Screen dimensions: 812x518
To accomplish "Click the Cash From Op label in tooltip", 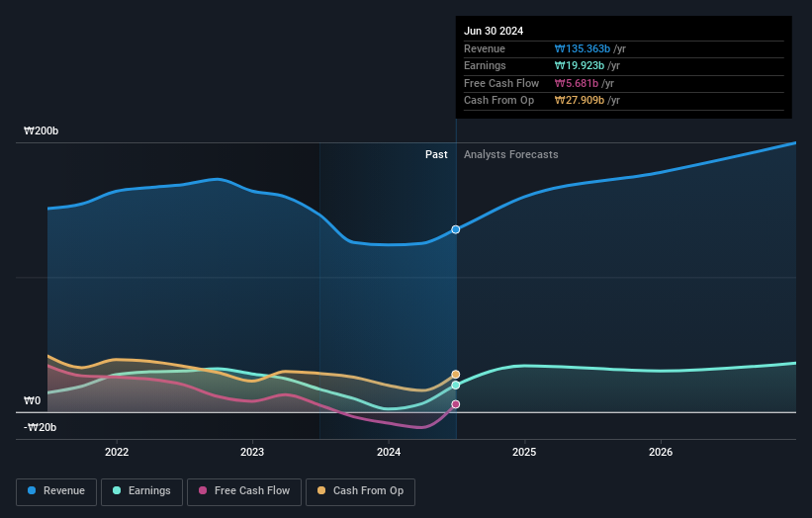I will point(498,101).
